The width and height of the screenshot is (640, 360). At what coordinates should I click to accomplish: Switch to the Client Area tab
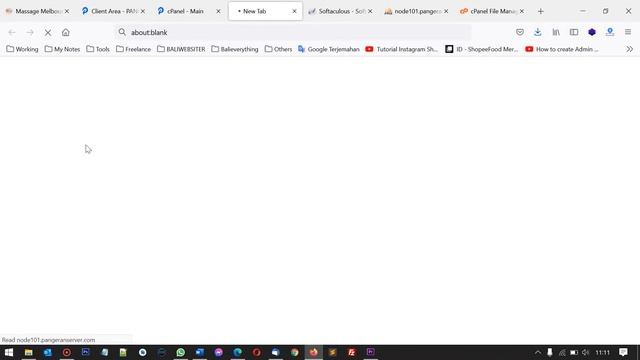pyautogui.click(x=113, y=11)
